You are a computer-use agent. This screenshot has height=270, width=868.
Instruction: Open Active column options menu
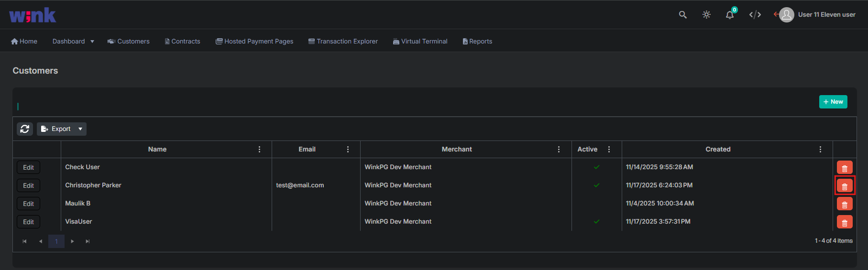tap(609, 150)
